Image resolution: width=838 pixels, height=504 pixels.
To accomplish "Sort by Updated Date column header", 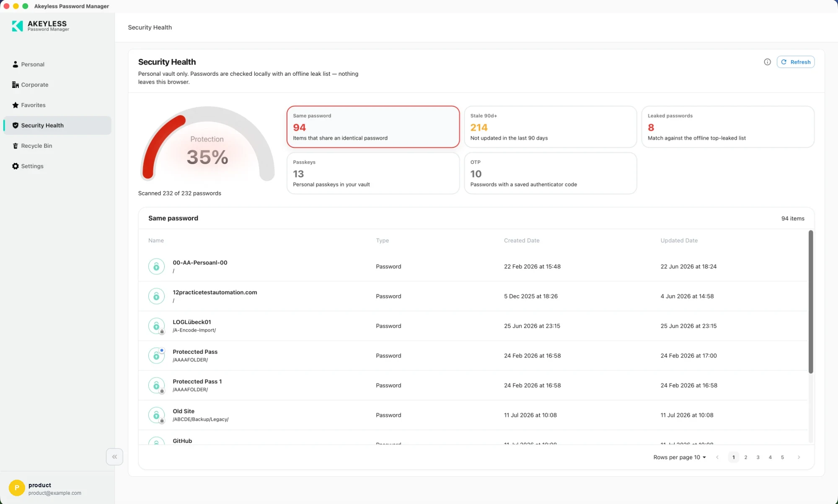I will [679, 240].
